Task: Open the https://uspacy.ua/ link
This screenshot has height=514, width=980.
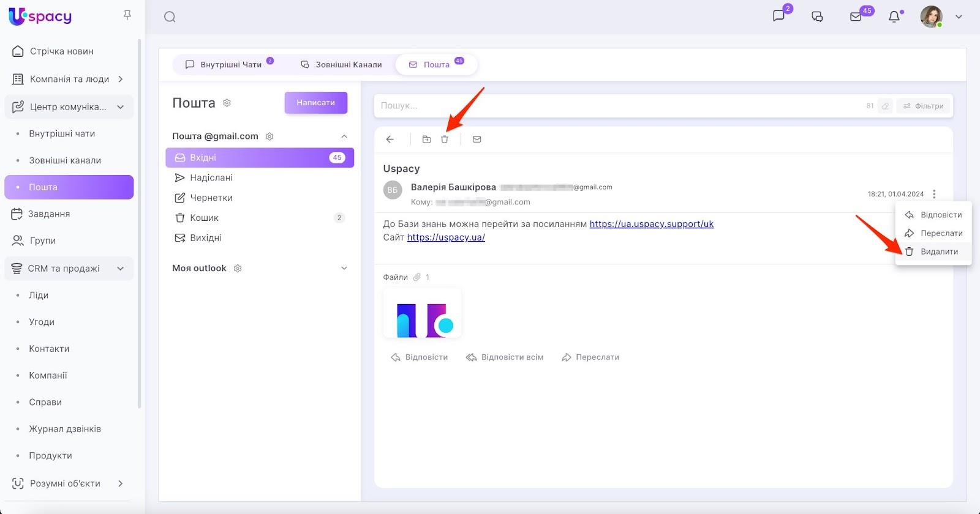Action: click(x=446, y=237)
